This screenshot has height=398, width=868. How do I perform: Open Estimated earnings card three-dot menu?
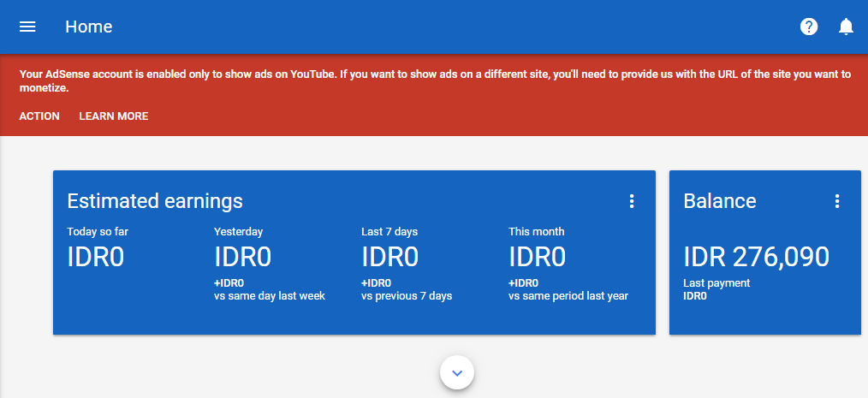pyautogui.click(x=632, y=201)
